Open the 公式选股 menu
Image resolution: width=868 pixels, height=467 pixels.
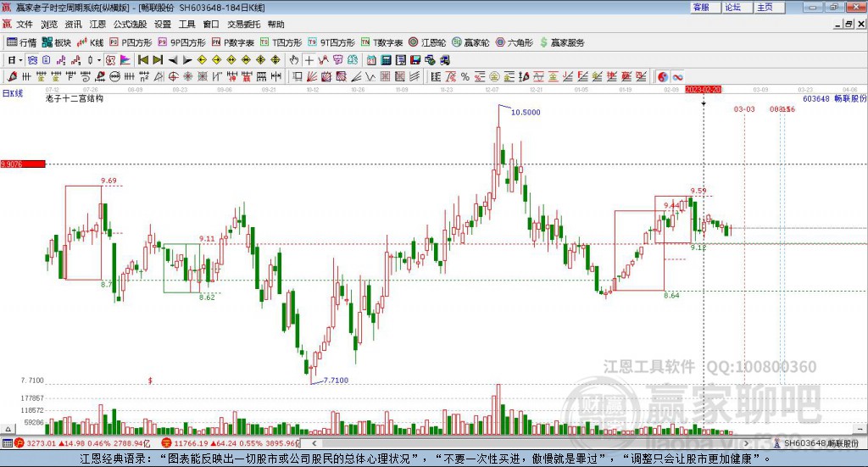click(x=130, y=25)
